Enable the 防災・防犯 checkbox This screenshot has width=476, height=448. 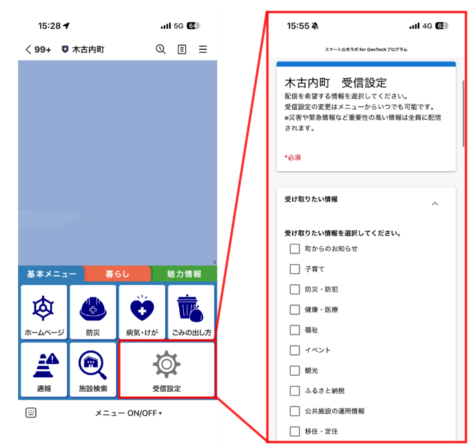294,290
